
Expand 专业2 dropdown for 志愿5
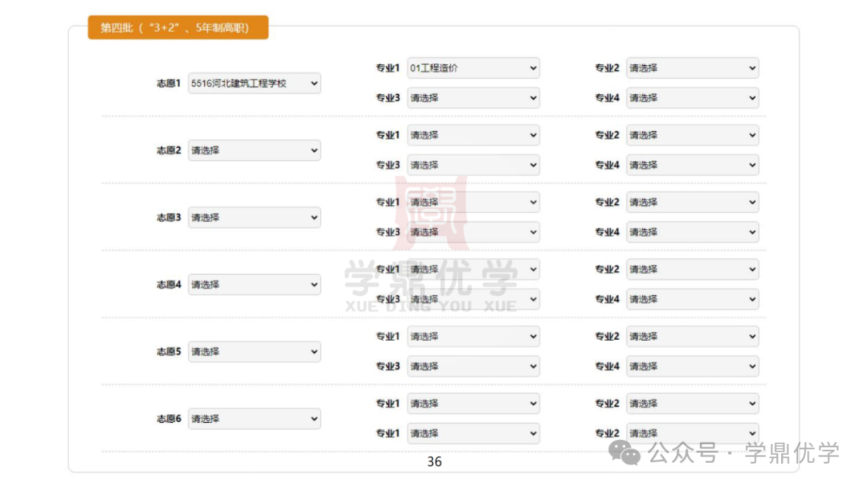[x=693, y=336]
